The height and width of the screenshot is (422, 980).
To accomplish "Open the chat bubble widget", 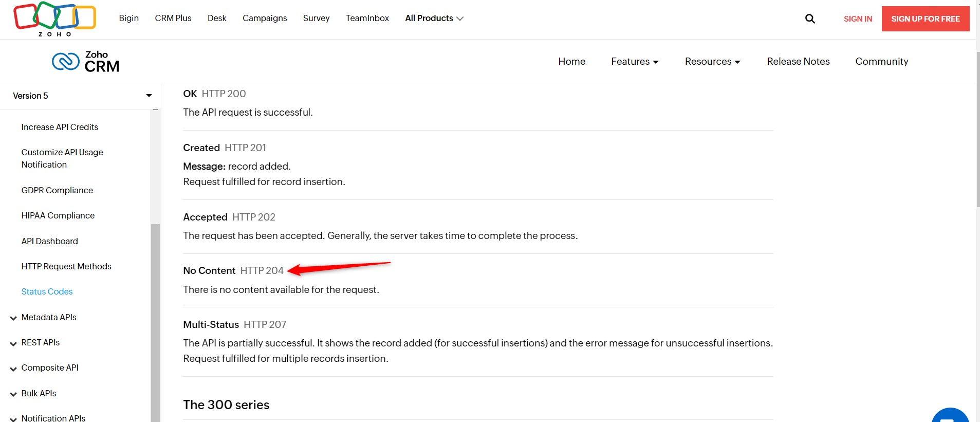I will [x=950, y=415].
